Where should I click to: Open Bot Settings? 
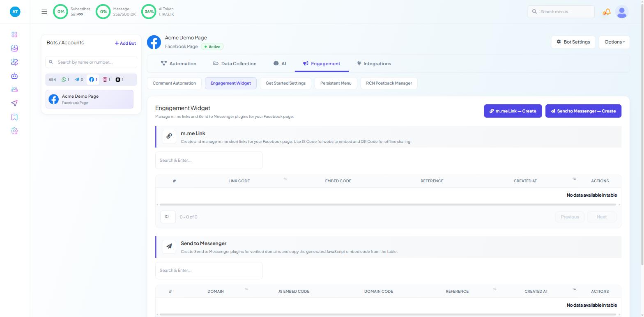pyautogui.click(x=573, y=42)
